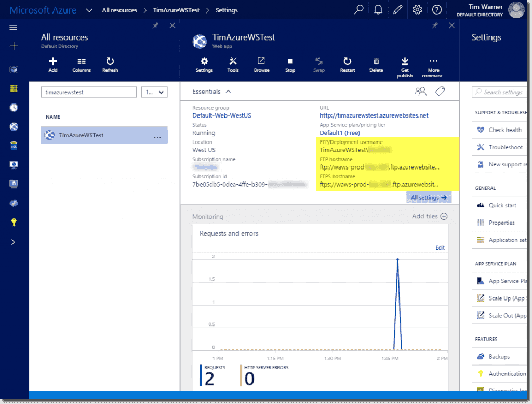Open Recent clock icon in sidebar
Image resolution: width=532 pixels, height=404 pixels.
pyautogui.click(x=14, y=108)
